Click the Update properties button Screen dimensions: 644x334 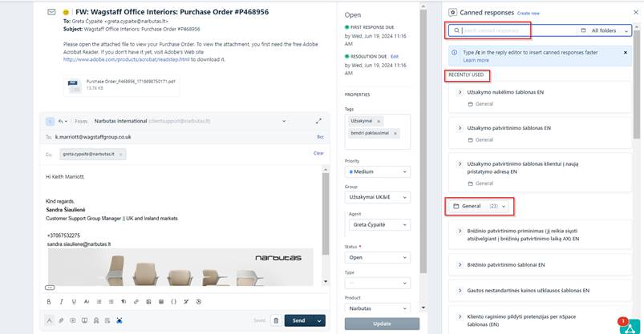pyautogui.click(x=382, y=324)
